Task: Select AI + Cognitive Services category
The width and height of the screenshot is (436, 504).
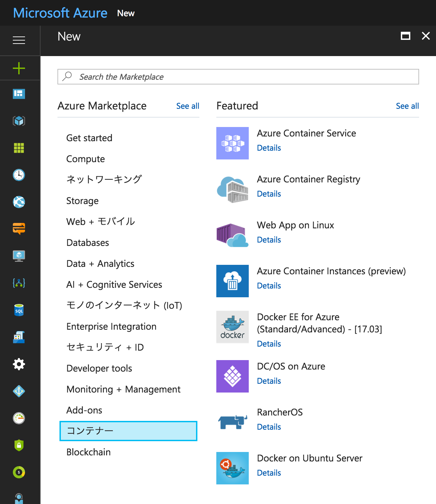Action: 114,284
